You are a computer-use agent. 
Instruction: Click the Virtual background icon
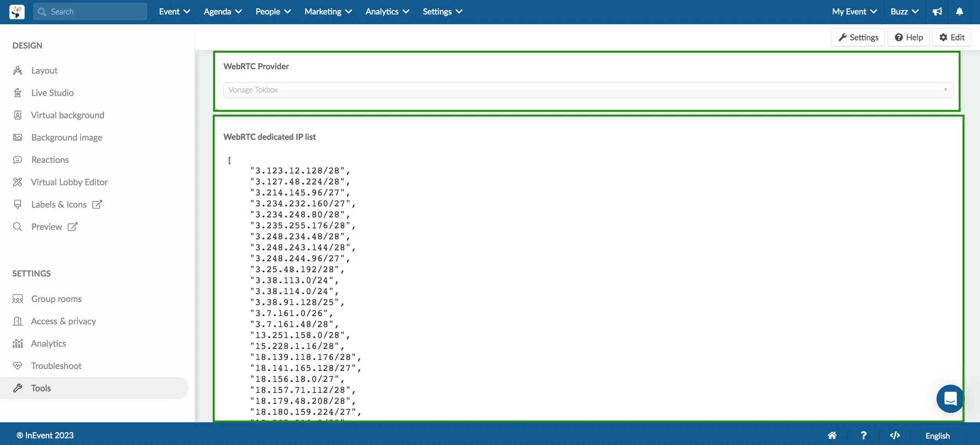click(x=18, y=115)
